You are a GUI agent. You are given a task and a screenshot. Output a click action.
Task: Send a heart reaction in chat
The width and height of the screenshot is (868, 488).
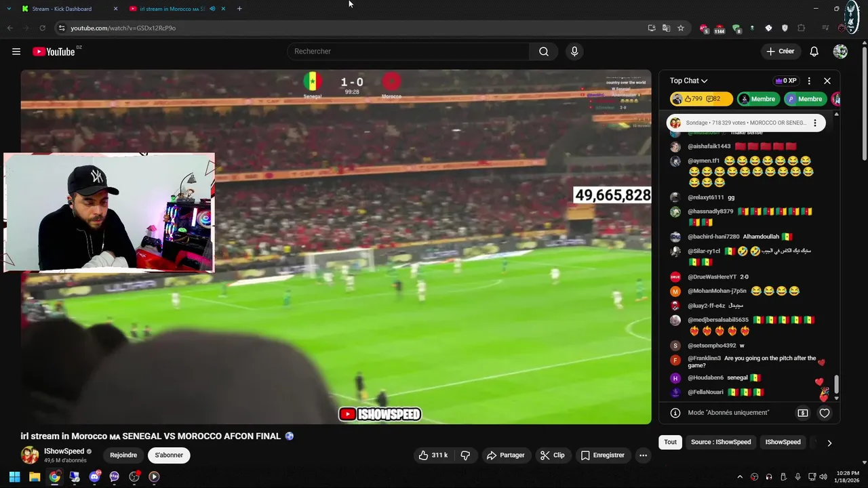coord(825,413)
